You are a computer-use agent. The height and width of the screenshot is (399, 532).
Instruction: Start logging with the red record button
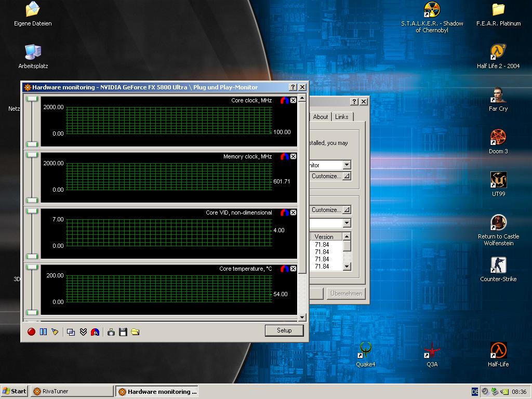pos(31,332)
